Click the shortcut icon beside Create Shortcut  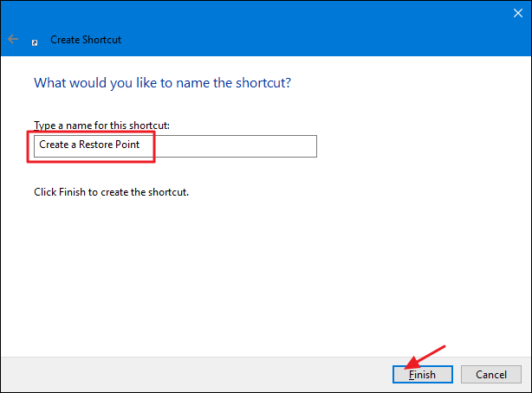[x=35, y=42]
